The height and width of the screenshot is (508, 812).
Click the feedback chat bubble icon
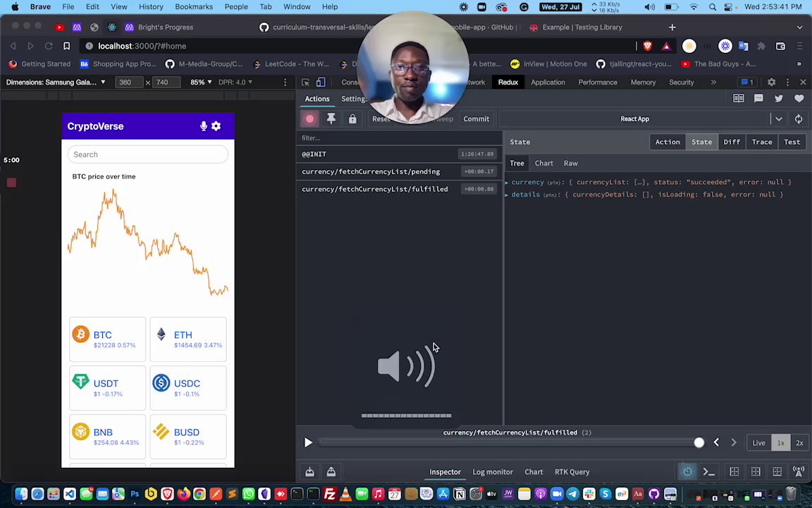coord(758,99)
